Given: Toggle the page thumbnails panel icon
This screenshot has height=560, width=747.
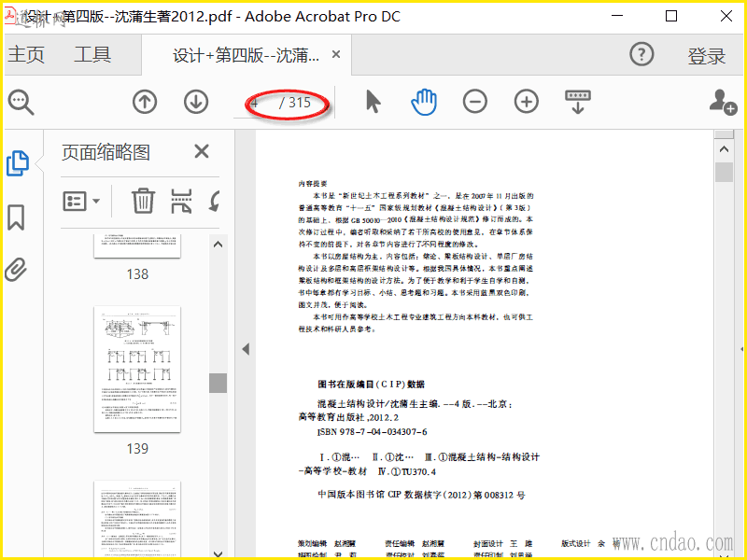Looking at the screenshot, I should (18, 163).
